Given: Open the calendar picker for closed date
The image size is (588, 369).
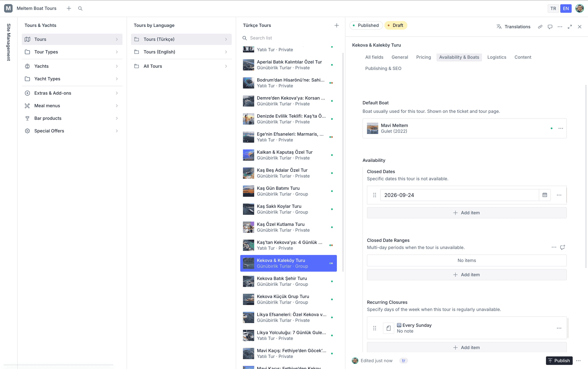Looking at the screenshot, I should [x=545, y=195].
